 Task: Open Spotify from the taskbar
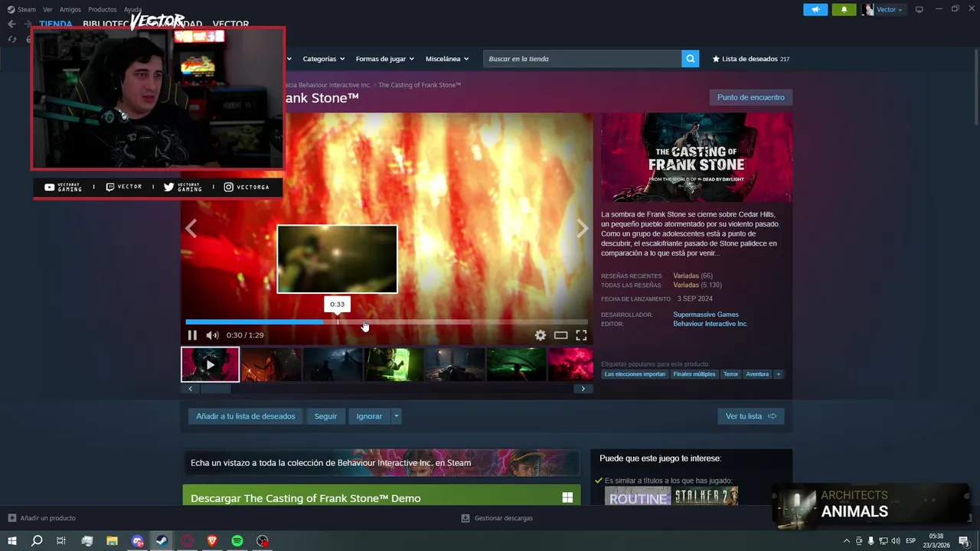(237, 541)
